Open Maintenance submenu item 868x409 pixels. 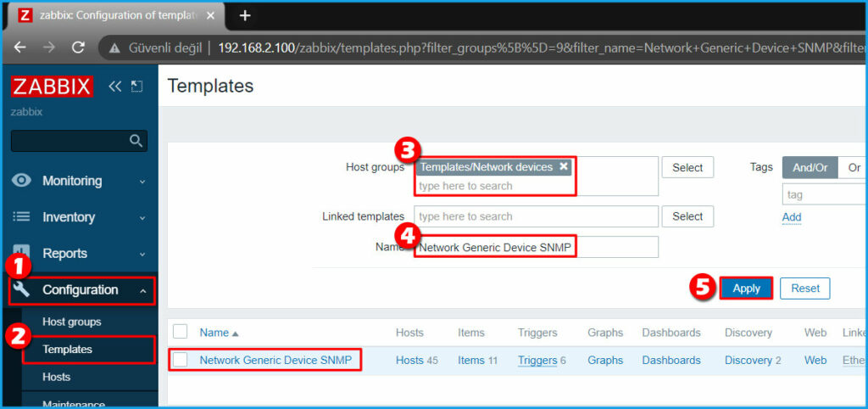click(x=74, y=403)
